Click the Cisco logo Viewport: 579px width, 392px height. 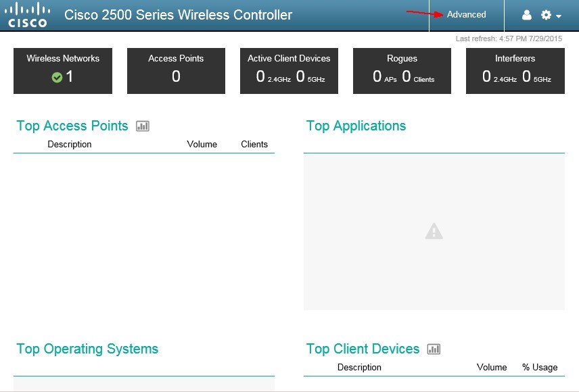tap(27, 15)
